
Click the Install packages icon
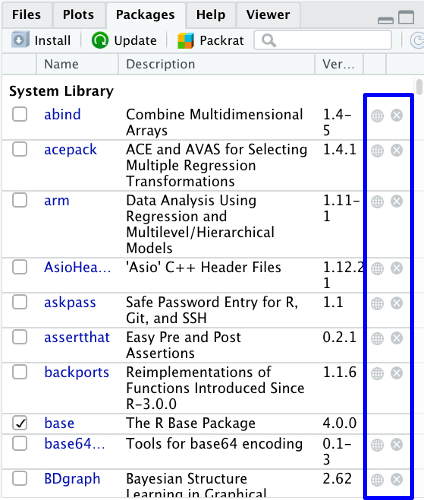[20, 40]
